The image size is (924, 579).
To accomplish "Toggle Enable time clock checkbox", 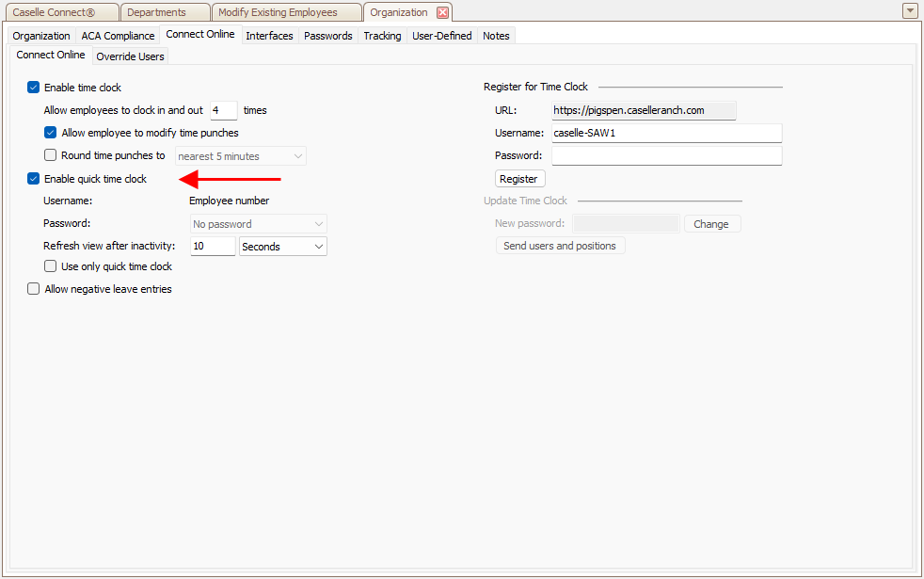I will [34, 88].
